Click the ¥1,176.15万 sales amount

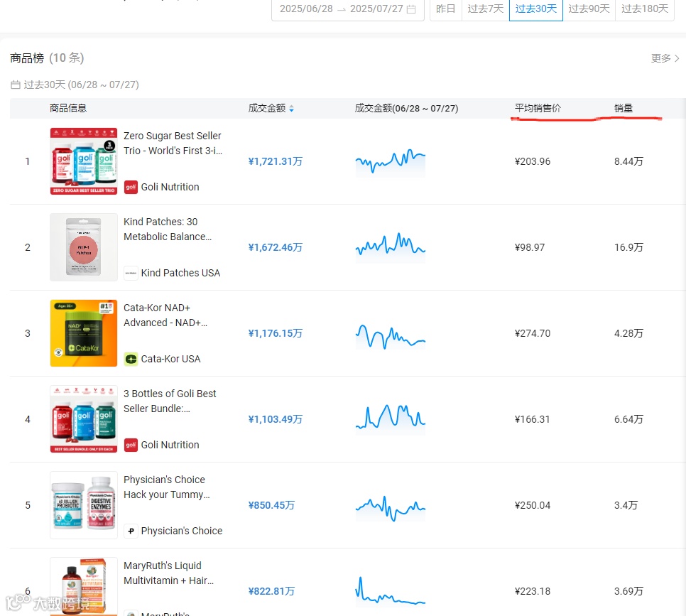click(276, 334)
